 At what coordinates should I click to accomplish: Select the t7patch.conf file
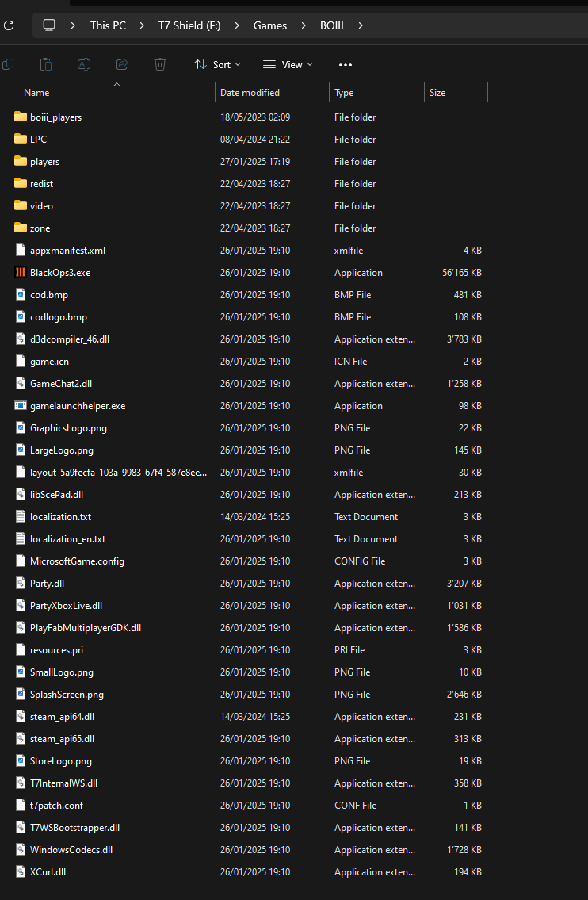tap(56, 806)
